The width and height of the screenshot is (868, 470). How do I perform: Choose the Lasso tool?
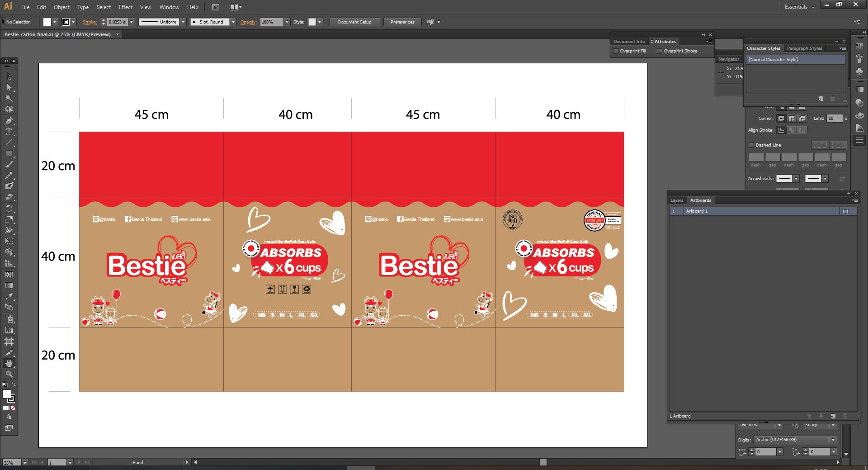[x=9, y=109]
